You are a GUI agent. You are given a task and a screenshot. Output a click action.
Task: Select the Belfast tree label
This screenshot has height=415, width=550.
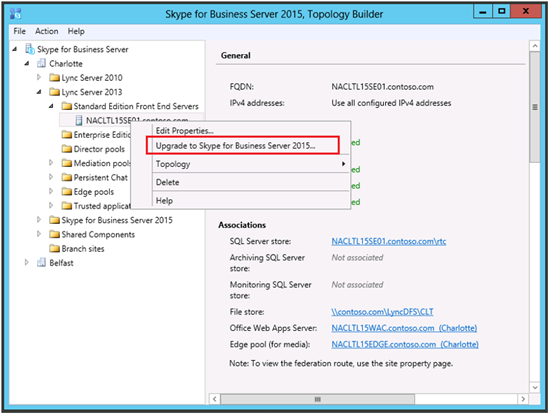(61, 263)
